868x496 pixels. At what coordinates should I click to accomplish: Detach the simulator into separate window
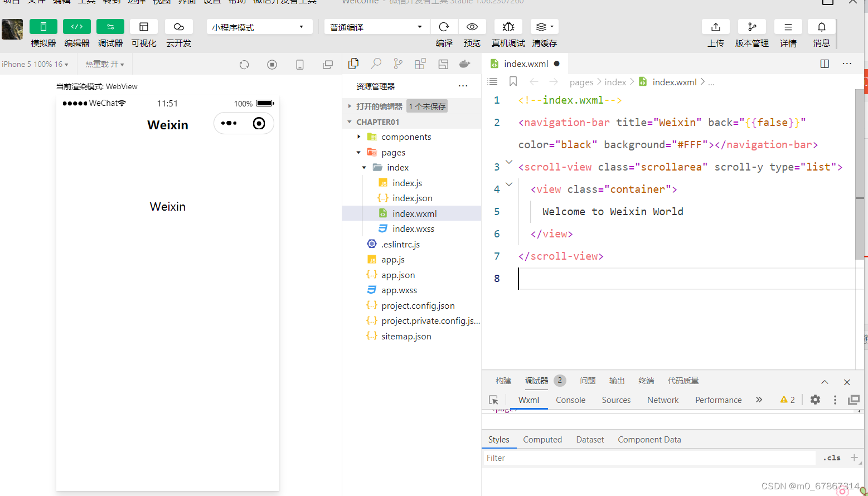(x=328, y=65)
